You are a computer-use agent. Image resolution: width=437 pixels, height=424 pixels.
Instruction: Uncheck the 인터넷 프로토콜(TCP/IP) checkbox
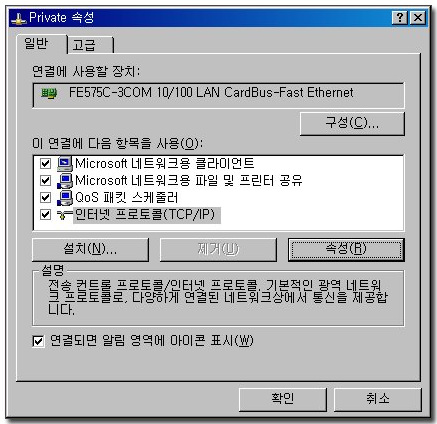click(45, 215)
